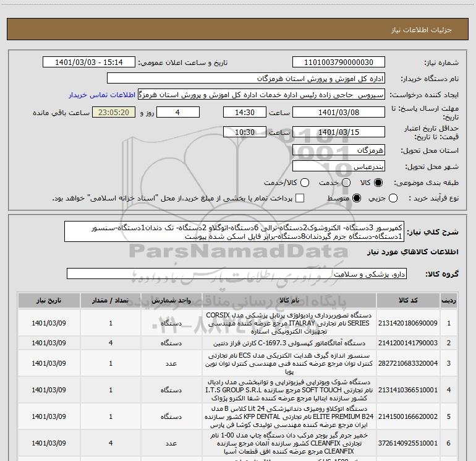Click the تاریخ نیاز column header

pos(49,301)
